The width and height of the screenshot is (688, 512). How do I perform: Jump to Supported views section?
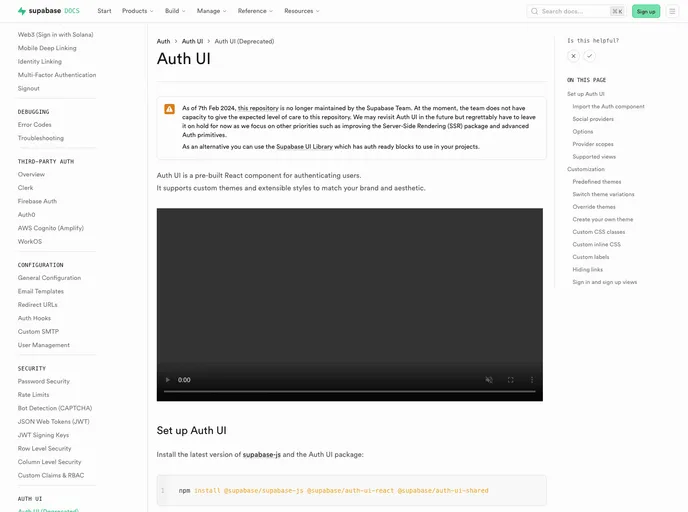[x=594, y=157]
